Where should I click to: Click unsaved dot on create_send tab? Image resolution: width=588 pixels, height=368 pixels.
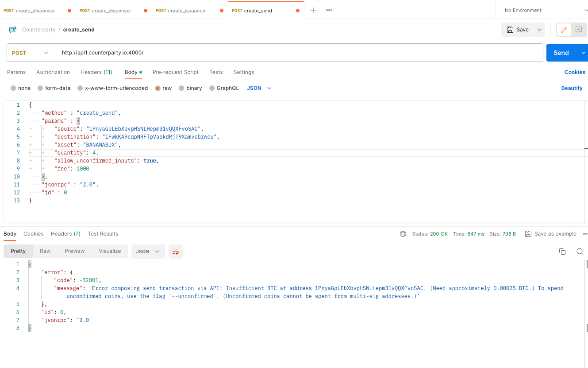(298, 11)
